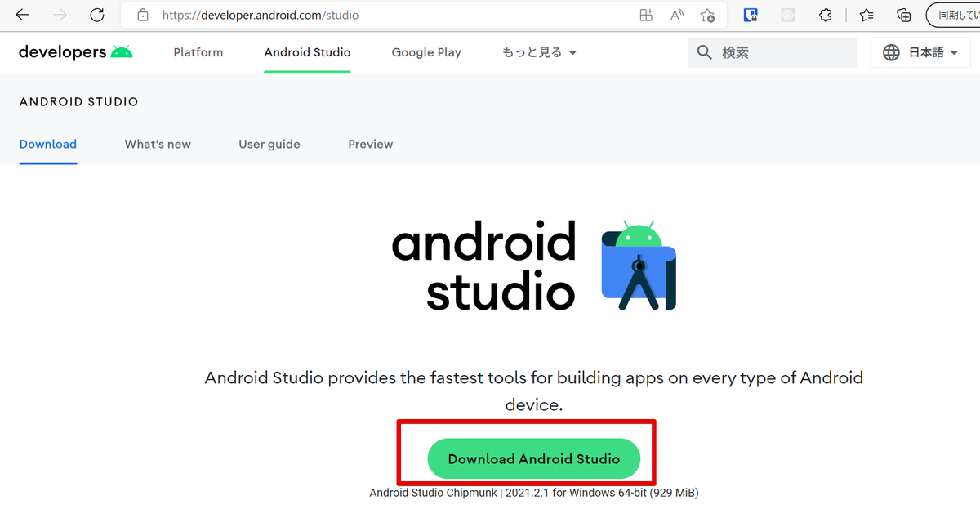Click the Android Studio Chipmunk version text
Screen dimensions: 980x527
tap(534, 493)
